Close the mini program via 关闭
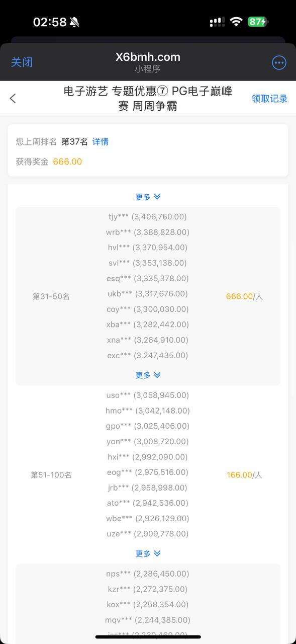 pyautogui.click(x=22, y=62)
